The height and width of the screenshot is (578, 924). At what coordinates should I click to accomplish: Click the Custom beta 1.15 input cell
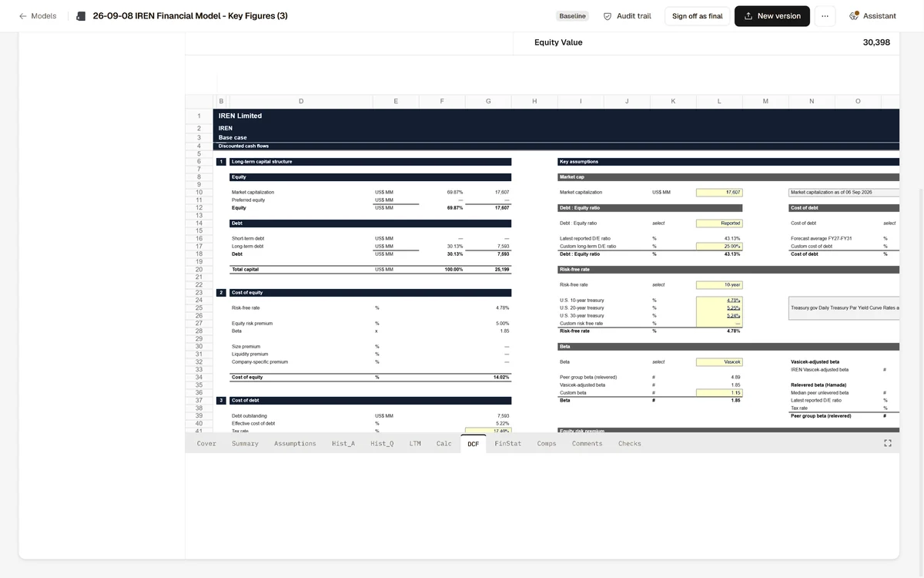point(719,392)
